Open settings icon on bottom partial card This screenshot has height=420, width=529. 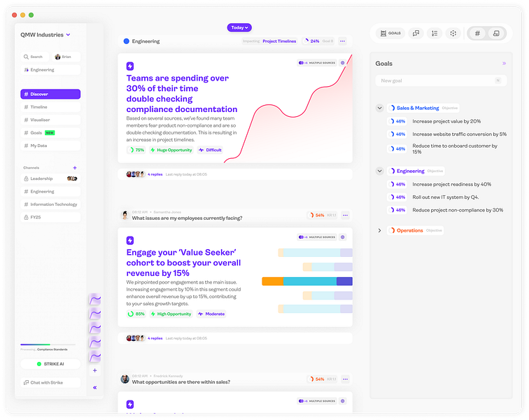pyautogui.click(x=342, y=401)
